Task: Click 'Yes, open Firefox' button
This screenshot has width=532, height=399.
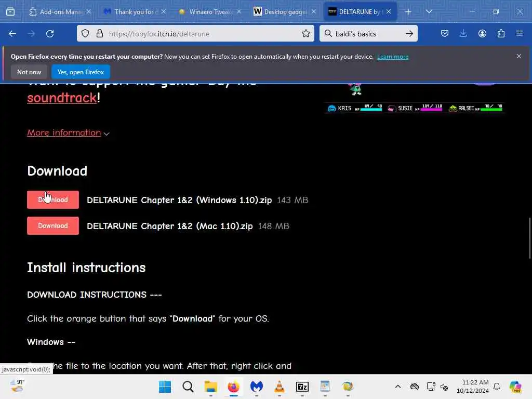Action: coord(81,72)
